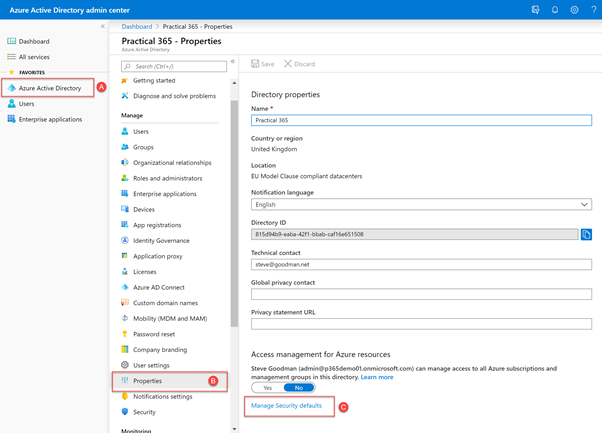The height and width of the screenshot is (433, 602).
Task: Click the Application proxy icon
Action: pos(125,256)
